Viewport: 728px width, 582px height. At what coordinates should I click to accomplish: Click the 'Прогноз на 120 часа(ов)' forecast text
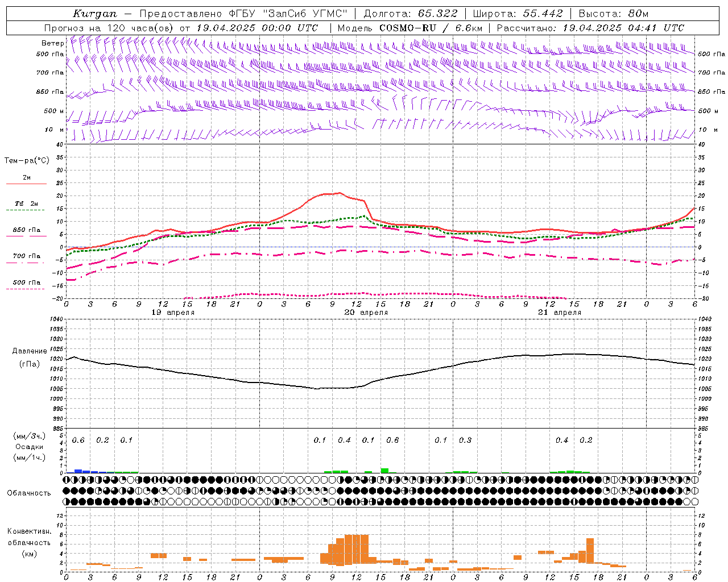coord(109,28)
